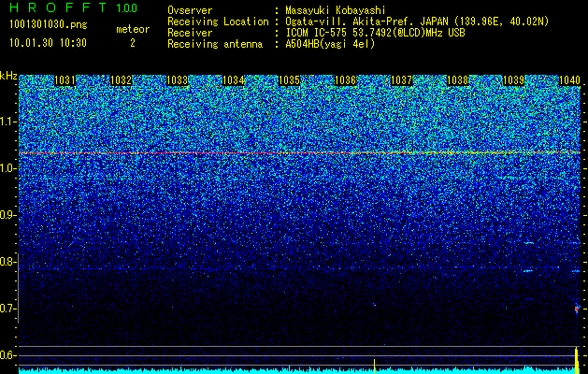The height and width of the screenshot is (374, 588).
Task: Click the 1039 time marker
Action: click(x=513, y=80)
